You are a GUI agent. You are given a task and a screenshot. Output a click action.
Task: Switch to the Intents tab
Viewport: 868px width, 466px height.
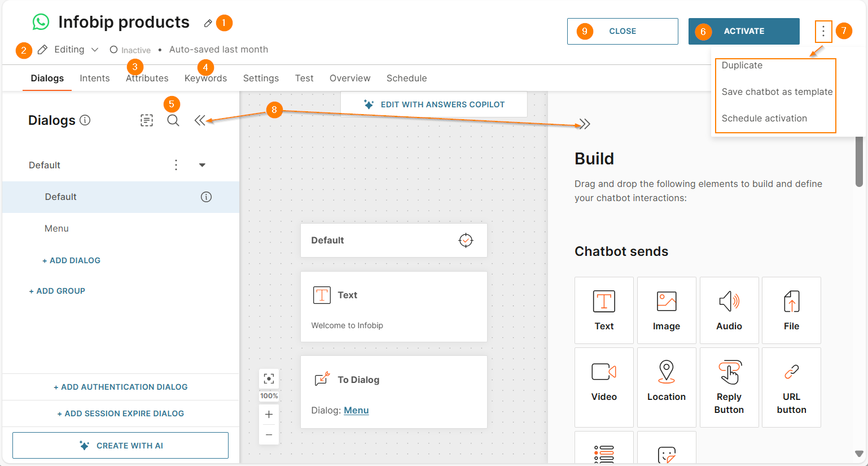tap(95, 78)
